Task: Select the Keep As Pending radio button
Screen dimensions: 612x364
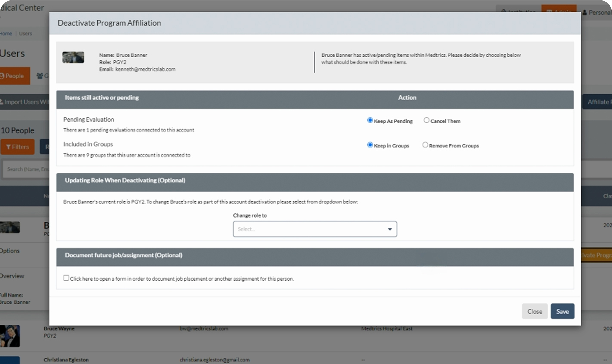Action: (370, 120)
